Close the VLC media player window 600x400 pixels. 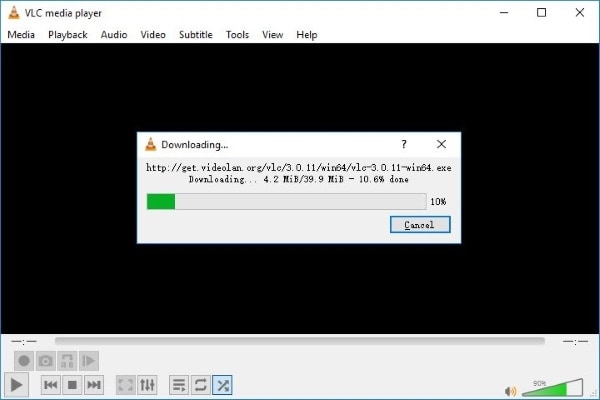click(x=579, y=13)
